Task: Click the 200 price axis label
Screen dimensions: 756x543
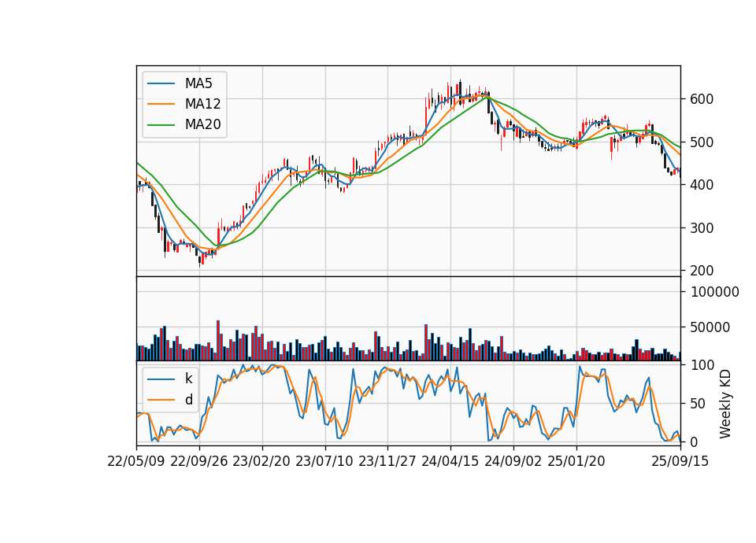Action: 702,271
